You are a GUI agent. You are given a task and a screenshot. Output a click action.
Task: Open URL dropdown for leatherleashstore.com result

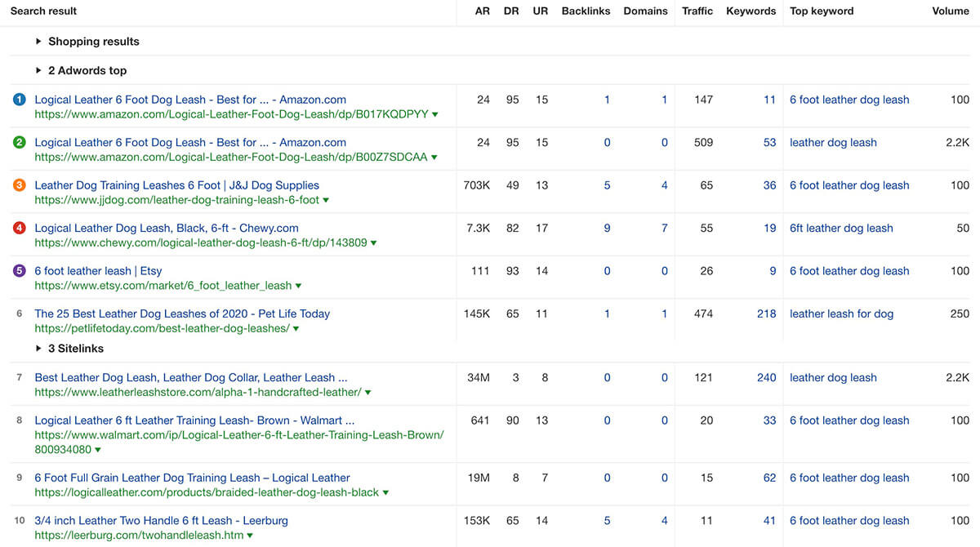[368, 393]
